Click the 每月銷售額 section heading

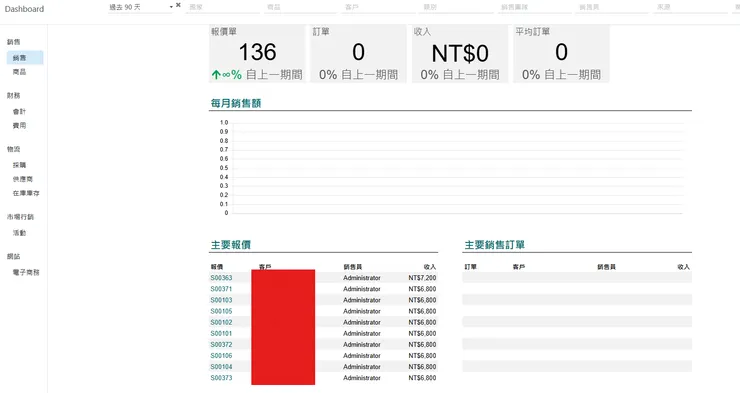(x=236, y=103)
